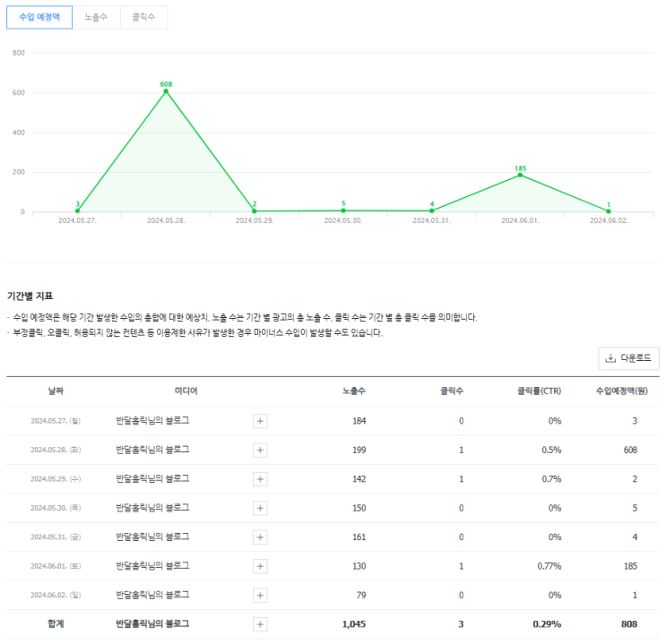666x644 pixels.
Task: Click the impressions value 184
Action: point(359,421)
